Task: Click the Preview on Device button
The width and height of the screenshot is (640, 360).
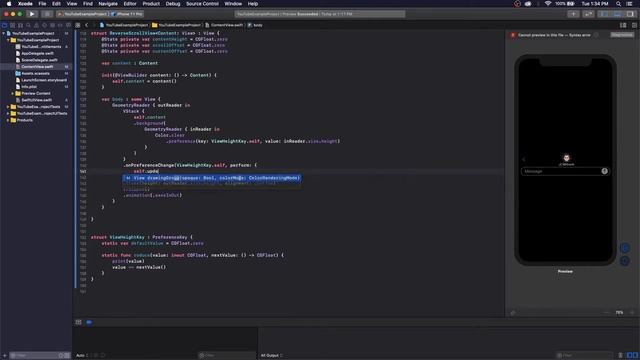Action: point(624,261)
